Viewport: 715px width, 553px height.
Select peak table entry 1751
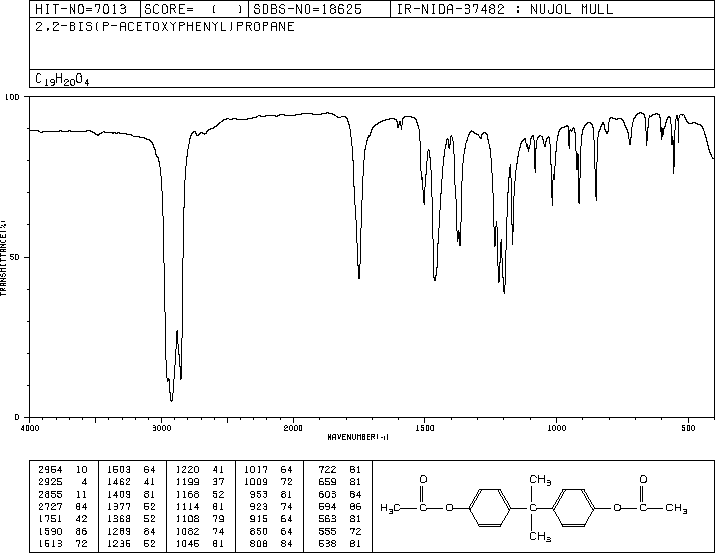point(50,519)
